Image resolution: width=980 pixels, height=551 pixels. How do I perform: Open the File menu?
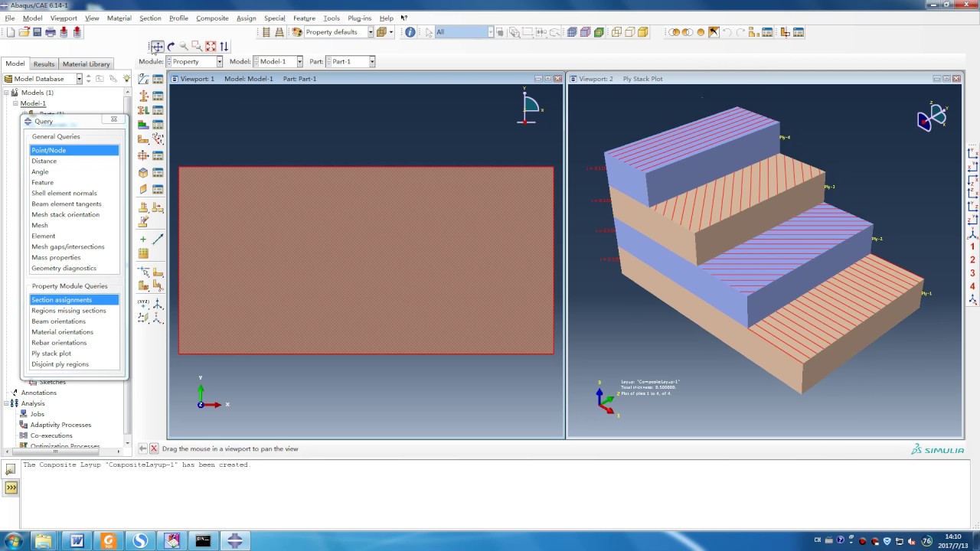pyautogui.click(x=10, y=18)
